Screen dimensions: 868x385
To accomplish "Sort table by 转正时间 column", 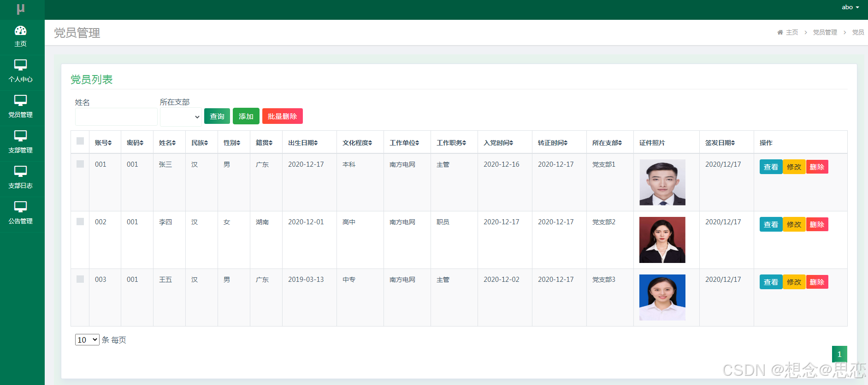I will click(553, 143).
